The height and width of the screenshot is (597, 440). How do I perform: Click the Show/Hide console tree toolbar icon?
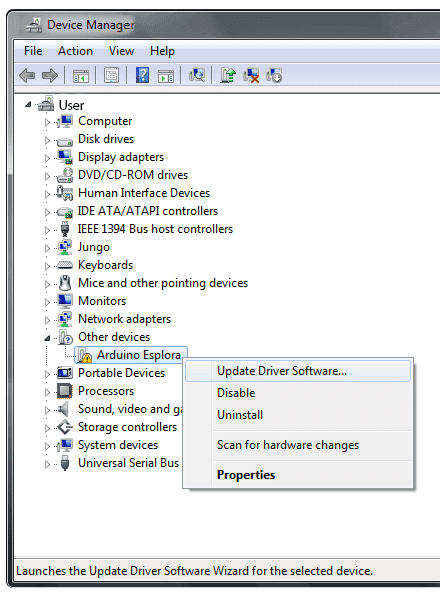(x=81, y=75)
